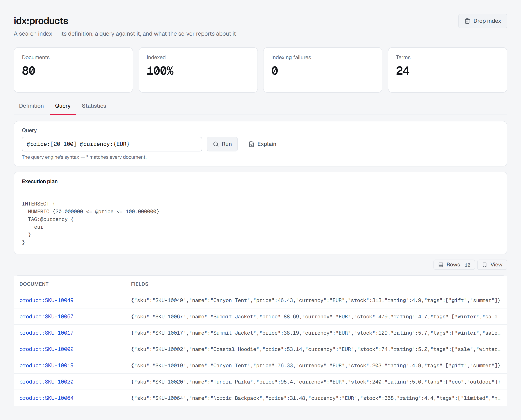Screen dimensions: 521x420
Task: Open product:SKU-10020 document link
Action: pos(47,382)
